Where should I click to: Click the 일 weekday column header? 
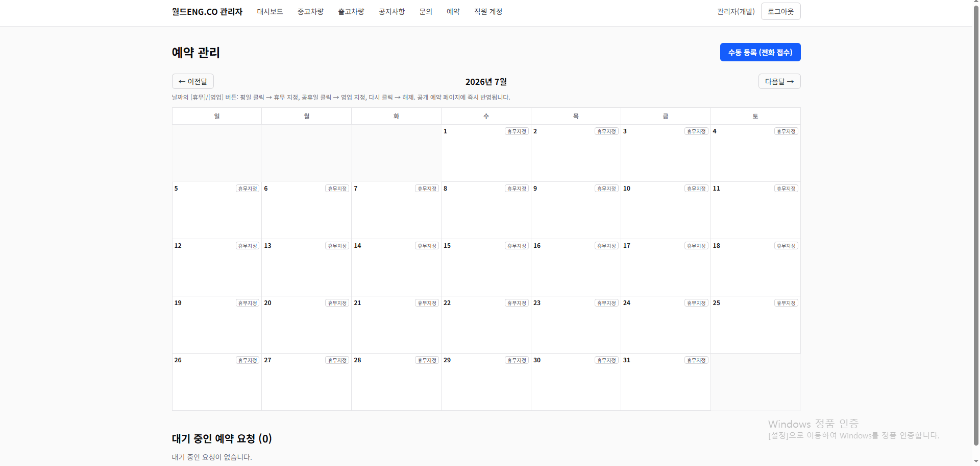[x=217, y=116]
